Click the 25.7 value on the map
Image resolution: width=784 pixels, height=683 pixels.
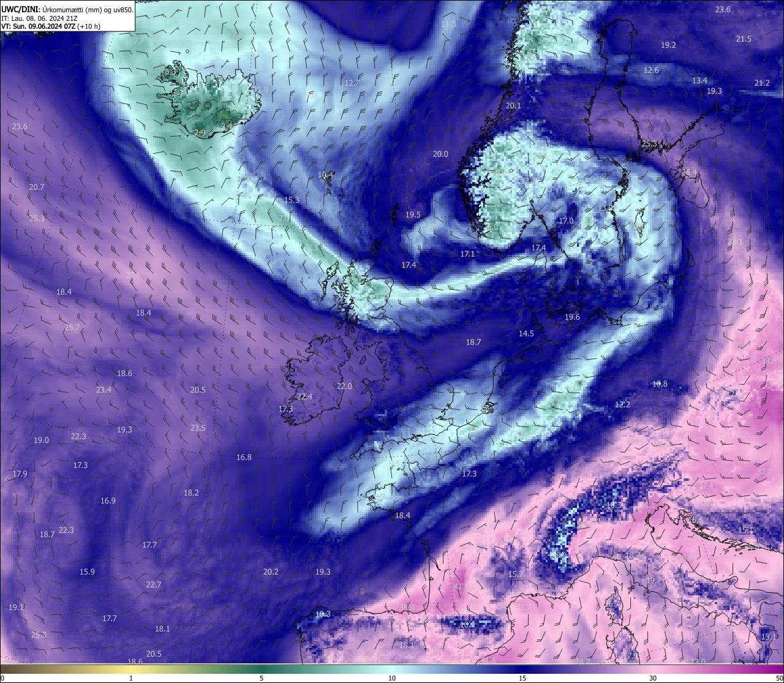pos(72,327)
